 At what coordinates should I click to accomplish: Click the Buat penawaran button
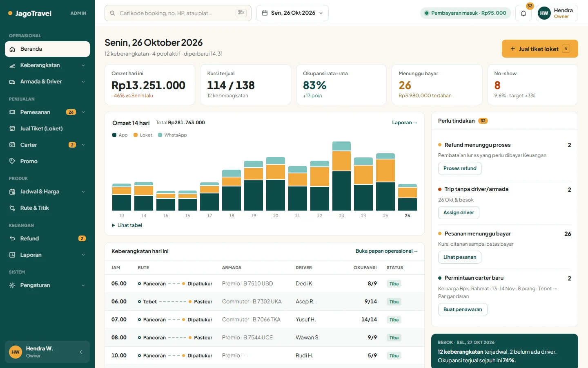(x=463, y=310)
